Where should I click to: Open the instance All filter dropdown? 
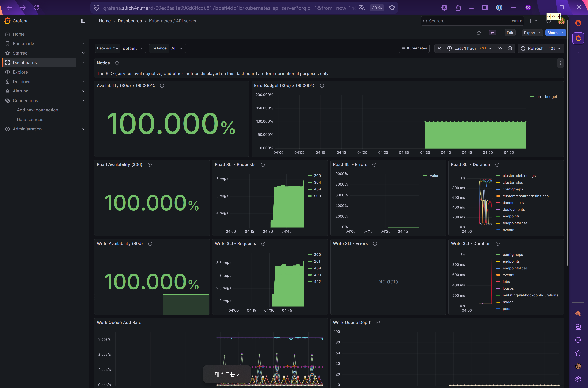click(177, 48)
